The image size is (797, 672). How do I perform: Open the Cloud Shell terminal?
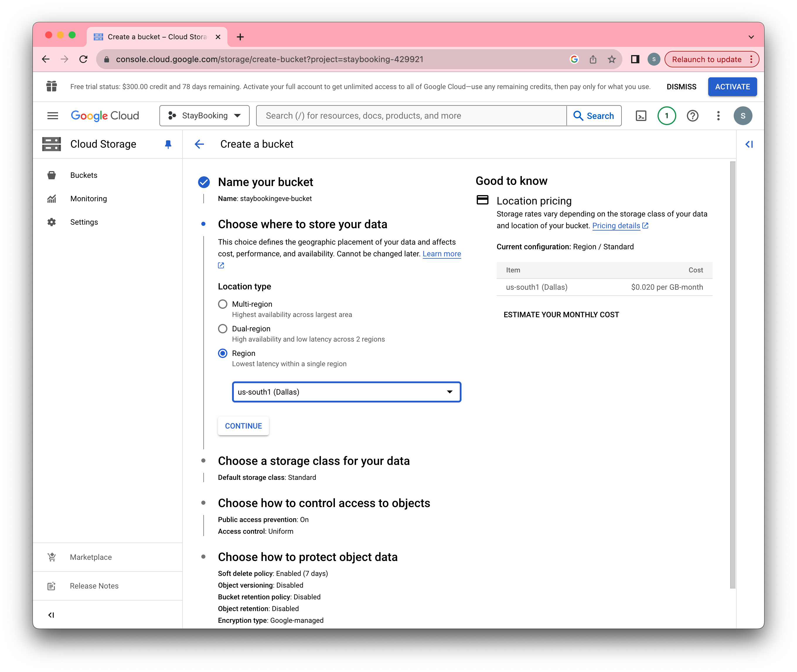pyautogui.click(x=642, y=115)
